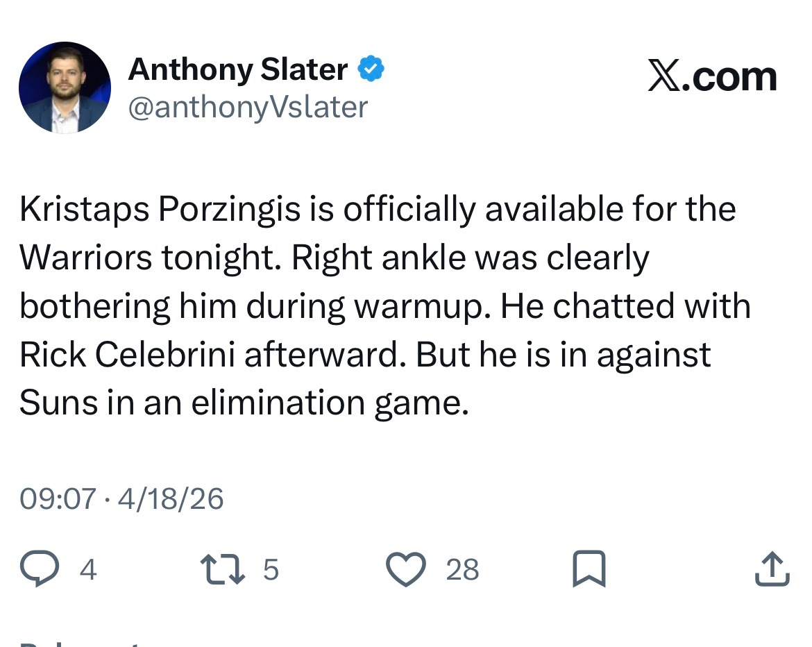Click the Anthony Slater display name
812x647 pixels.
(238, 69)
